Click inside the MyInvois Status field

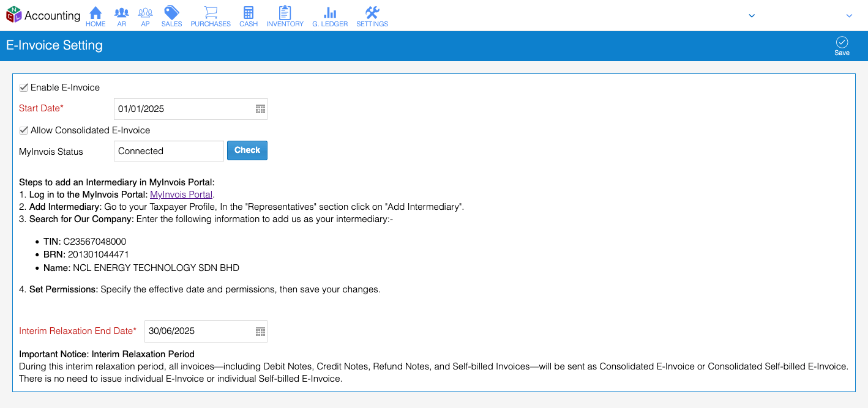[168, 150]
